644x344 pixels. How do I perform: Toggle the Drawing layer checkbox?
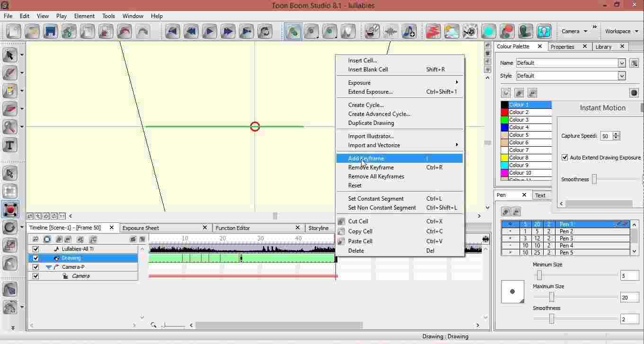(x=35, y=258)
